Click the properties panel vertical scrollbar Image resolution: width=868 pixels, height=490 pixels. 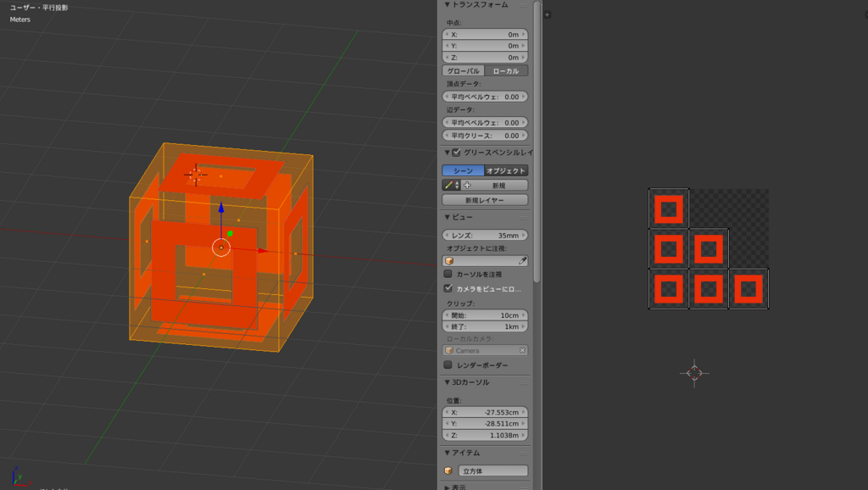(537, 142)
